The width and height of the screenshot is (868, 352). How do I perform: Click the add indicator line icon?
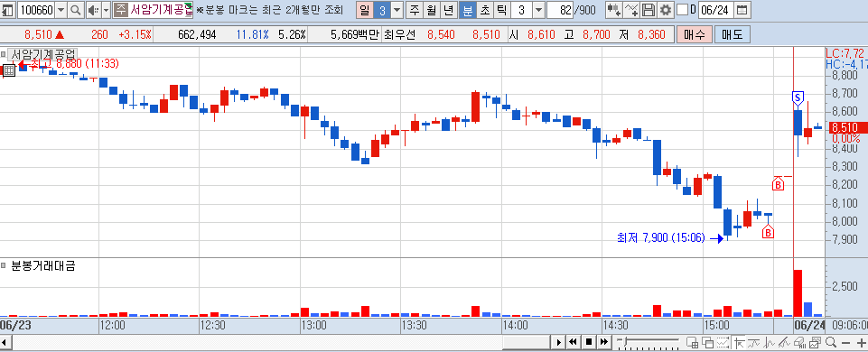pyautogui.click(x=631, y=10)
